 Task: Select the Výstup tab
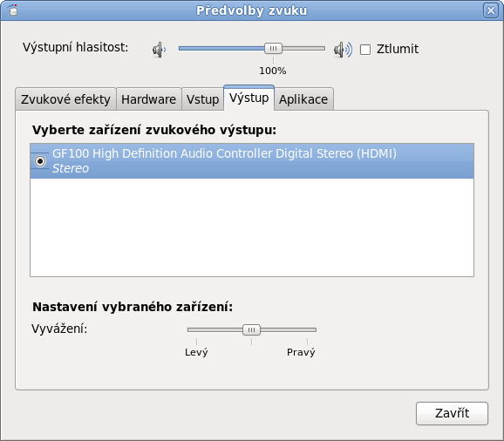pos(249,98)
